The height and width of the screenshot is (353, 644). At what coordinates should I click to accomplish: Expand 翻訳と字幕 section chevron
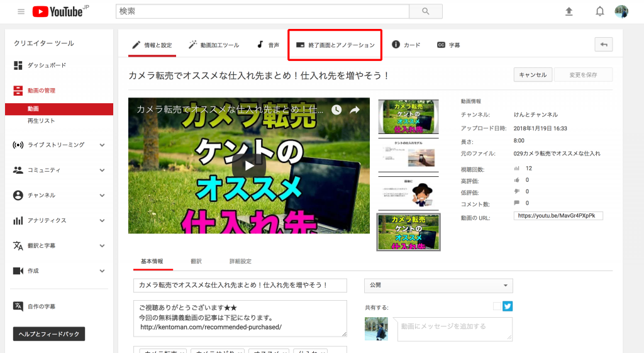point(102,246)
